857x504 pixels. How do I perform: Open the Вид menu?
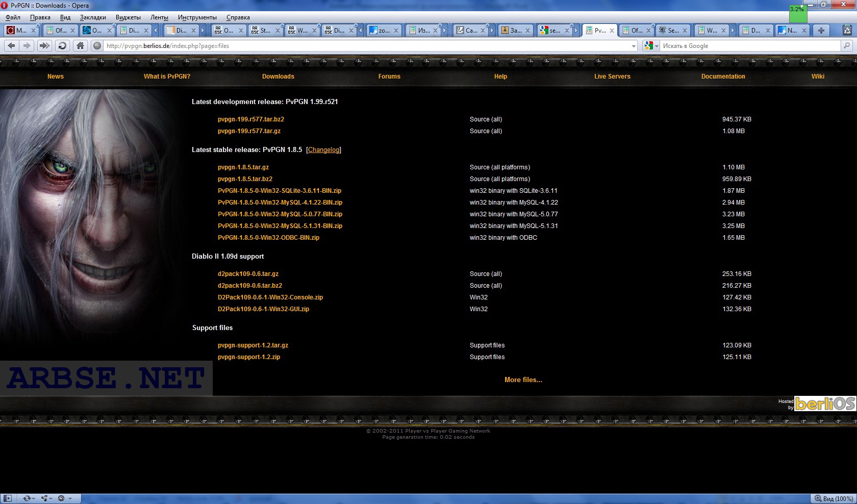65,17
